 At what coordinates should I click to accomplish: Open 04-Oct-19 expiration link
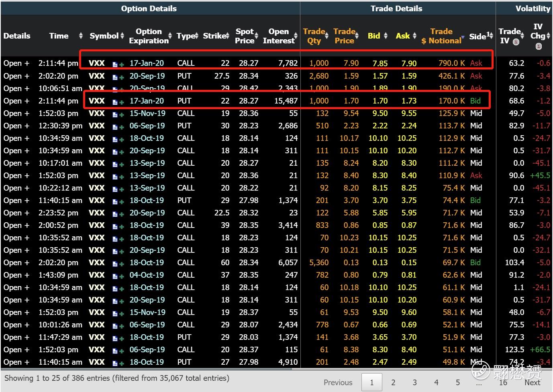point(147,275)
